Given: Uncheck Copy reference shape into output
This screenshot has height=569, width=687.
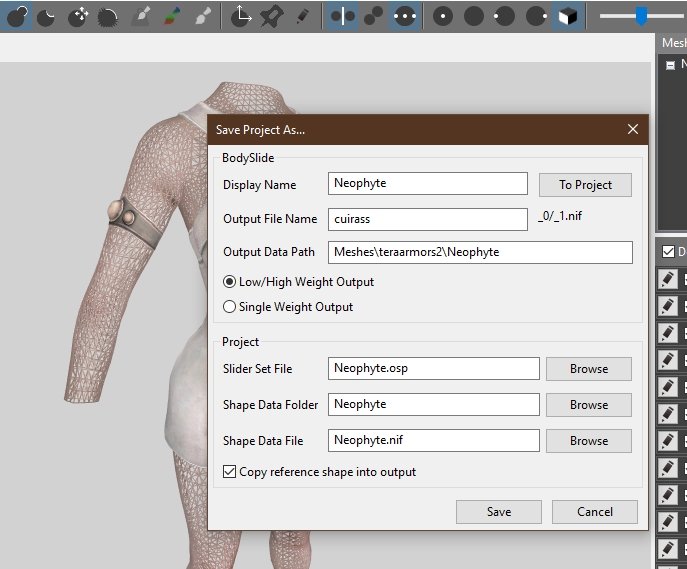Looking at the screenshot, I should (230, 472).
